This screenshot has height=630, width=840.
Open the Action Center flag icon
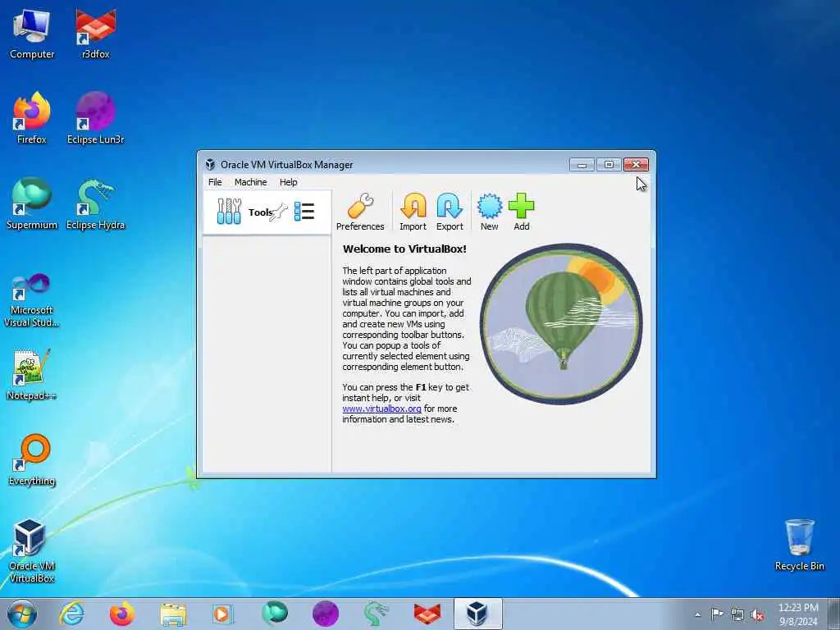tap(717, 614)
